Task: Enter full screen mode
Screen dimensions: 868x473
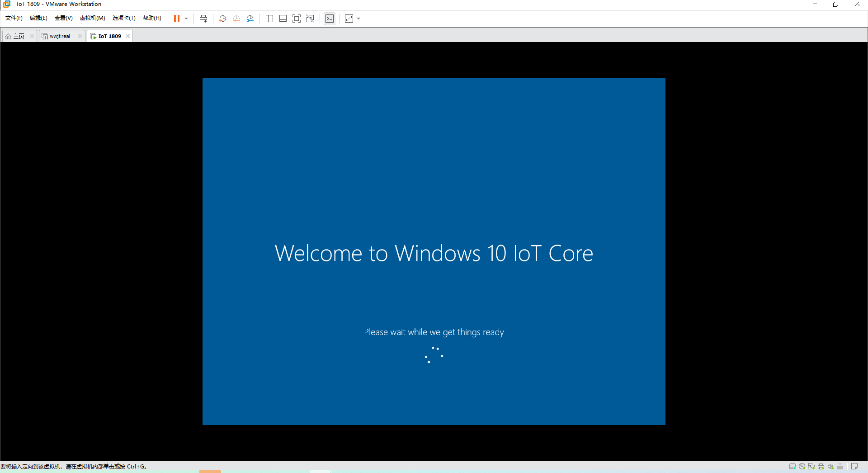Action: tap(297, 19)
